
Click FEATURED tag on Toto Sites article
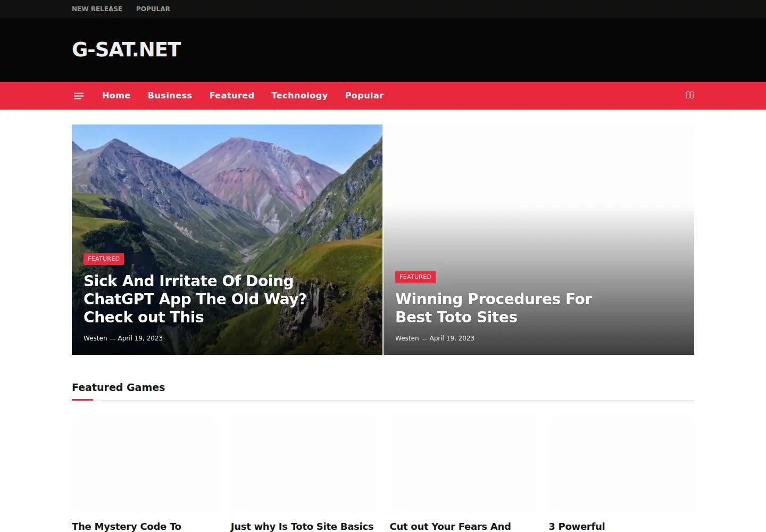pos(415,277)
